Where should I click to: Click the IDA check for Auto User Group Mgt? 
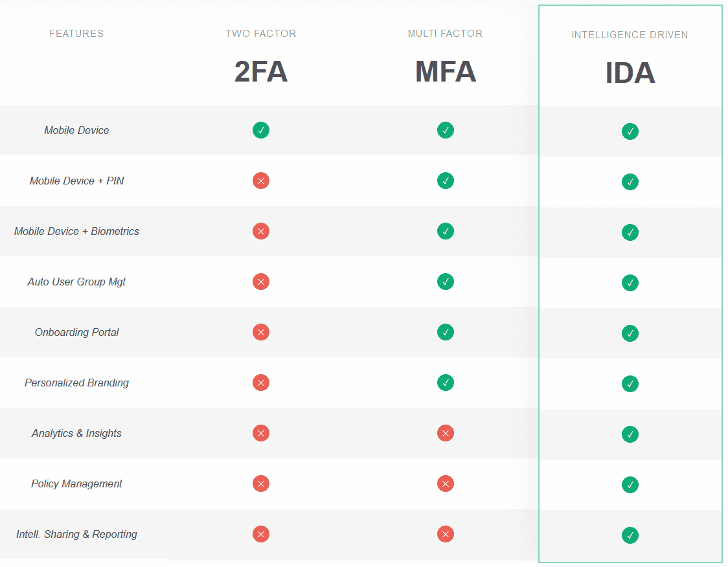630,283
